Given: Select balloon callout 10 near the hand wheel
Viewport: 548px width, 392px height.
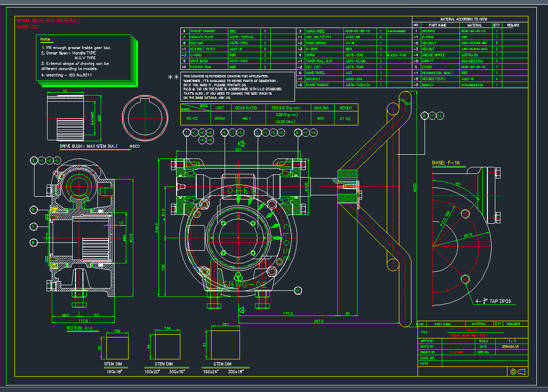Looking at the screenshot, I should [x=297, y=290].
